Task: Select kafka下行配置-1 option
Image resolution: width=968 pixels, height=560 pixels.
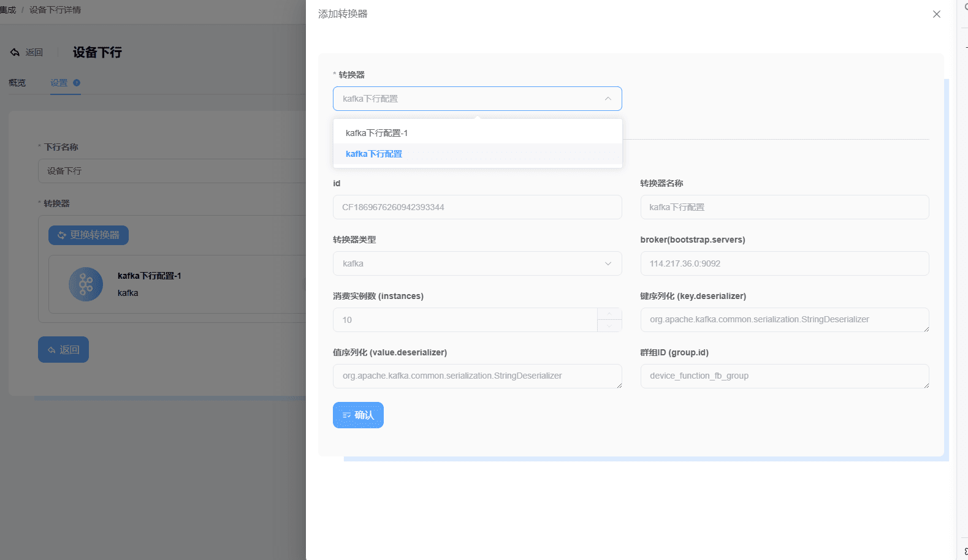Action: tap(478, 133)
